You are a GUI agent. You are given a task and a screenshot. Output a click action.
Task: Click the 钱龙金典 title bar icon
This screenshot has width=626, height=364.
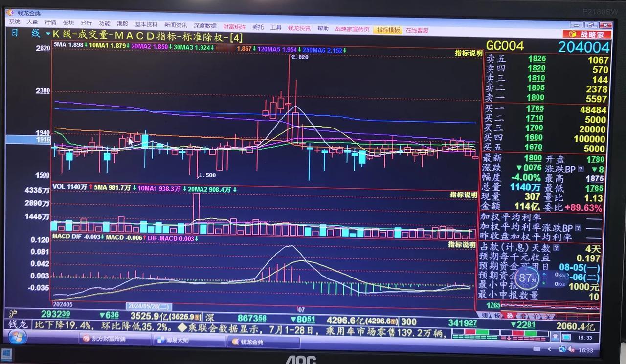tap(9, 13)
